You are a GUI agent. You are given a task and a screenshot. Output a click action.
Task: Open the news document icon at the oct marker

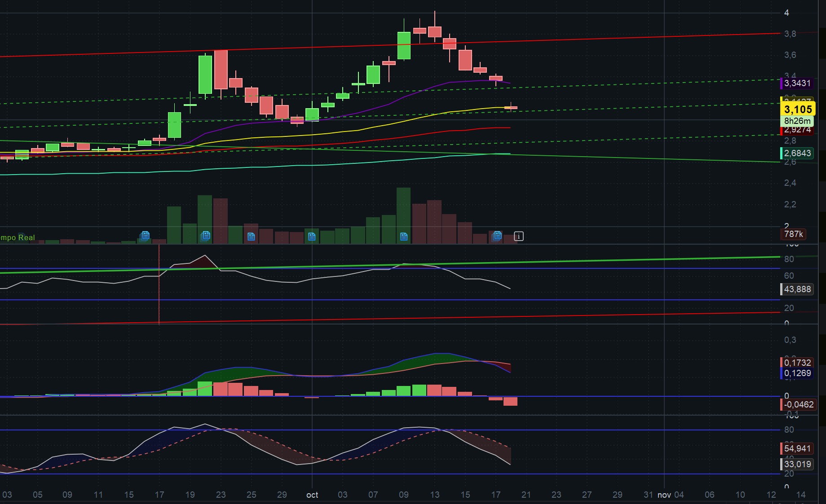[312, 237]
